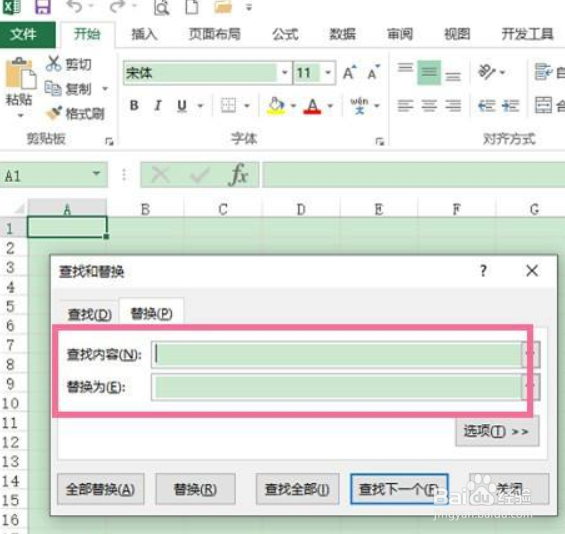Expand the Paste options arrow
565x534 pixels.
(20, 115)
